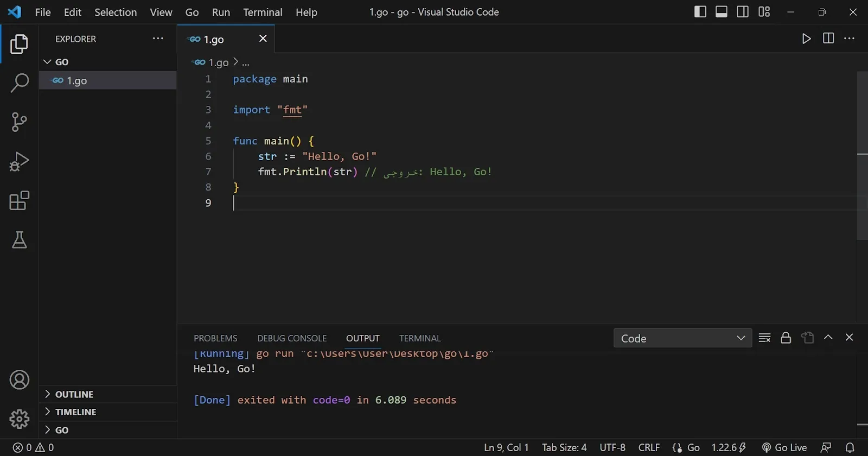The height and width of the screenshot is (456, 868).
Task: Toggle Primary Side Bar layout button
Action: click(x=700, y=11)
